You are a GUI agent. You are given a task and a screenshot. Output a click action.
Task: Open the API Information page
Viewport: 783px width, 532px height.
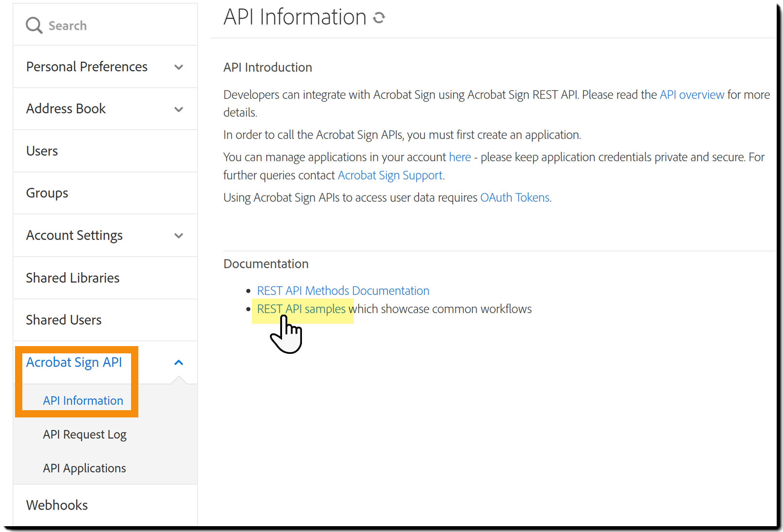click(x=83, y=400)
